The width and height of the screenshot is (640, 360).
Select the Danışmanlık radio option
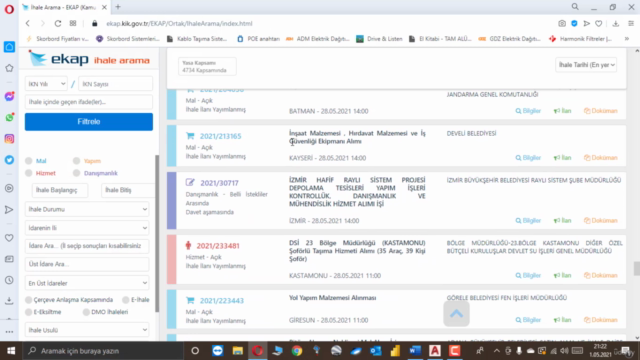[x=76, y=173]
